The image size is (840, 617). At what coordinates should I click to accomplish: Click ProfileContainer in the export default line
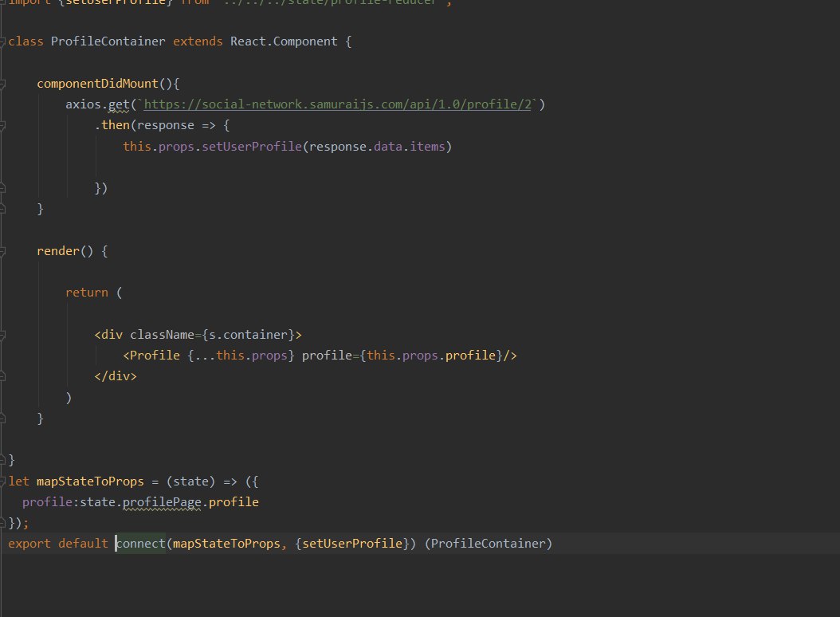coord(488,544)
